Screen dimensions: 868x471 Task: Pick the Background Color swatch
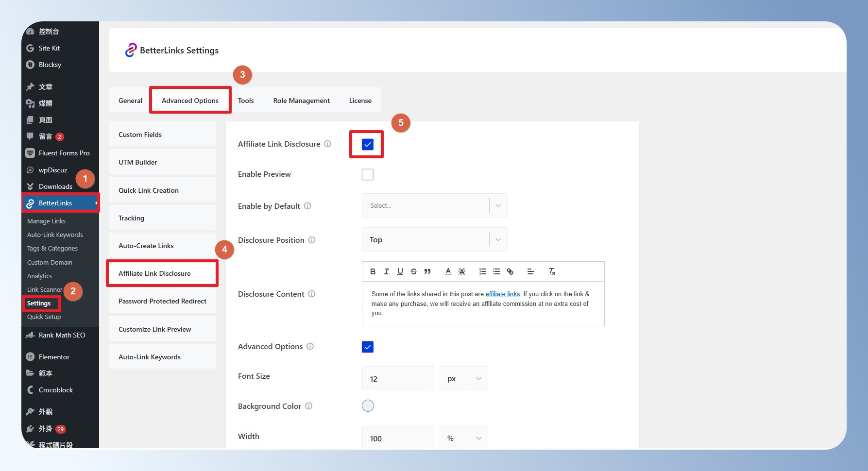click(x=368, y=406)
